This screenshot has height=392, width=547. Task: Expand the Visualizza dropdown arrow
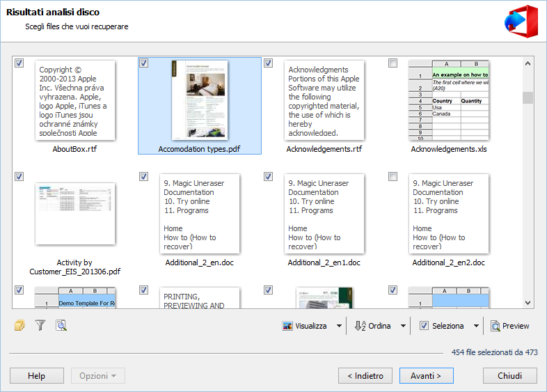coord(339,326)
